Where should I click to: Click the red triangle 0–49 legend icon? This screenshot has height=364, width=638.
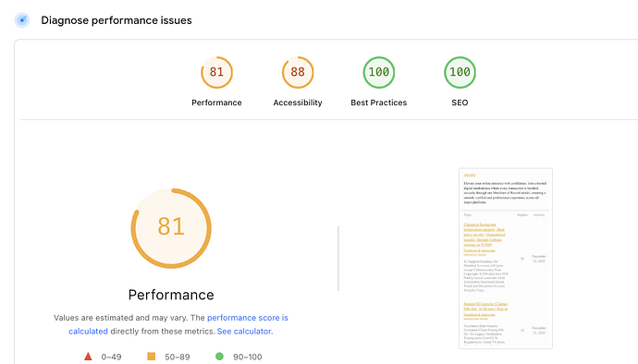pyautogui.click(x=88, y=357)
